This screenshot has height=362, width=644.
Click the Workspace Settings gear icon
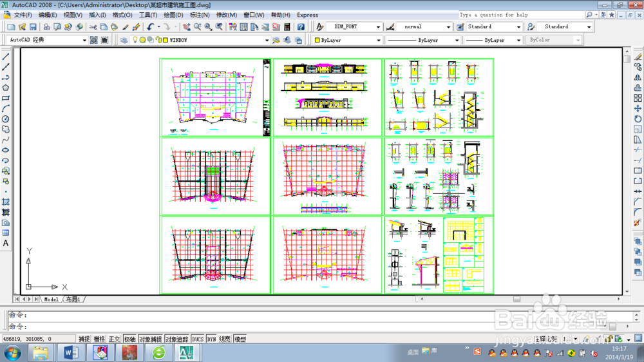(93, 40)
